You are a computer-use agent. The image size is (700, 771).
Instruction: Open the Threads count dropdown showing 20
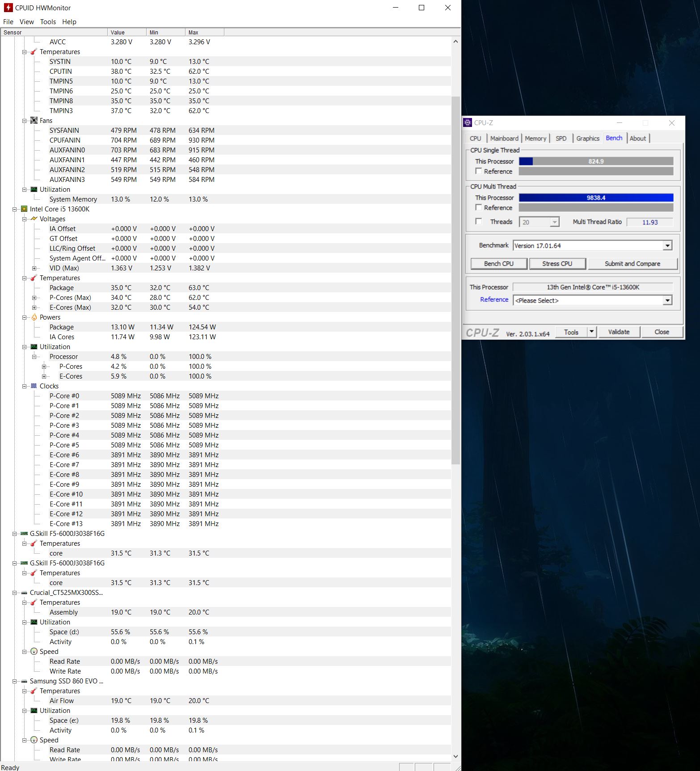click(555, 222)
